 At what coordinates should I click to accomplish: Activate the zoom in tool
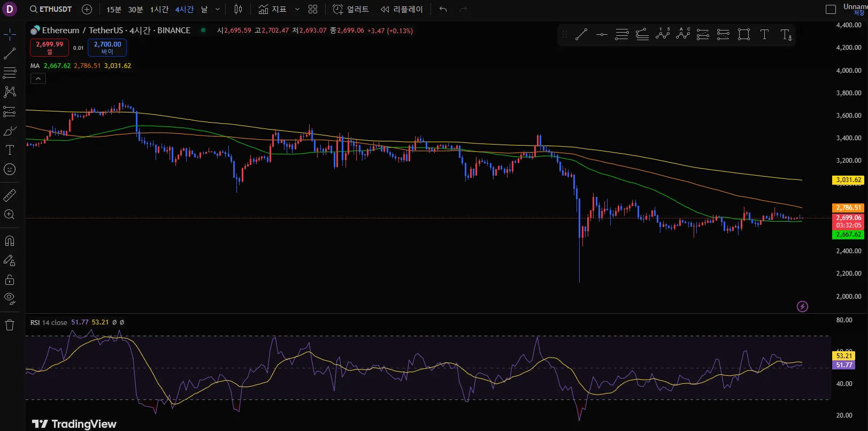pos(10,214)
